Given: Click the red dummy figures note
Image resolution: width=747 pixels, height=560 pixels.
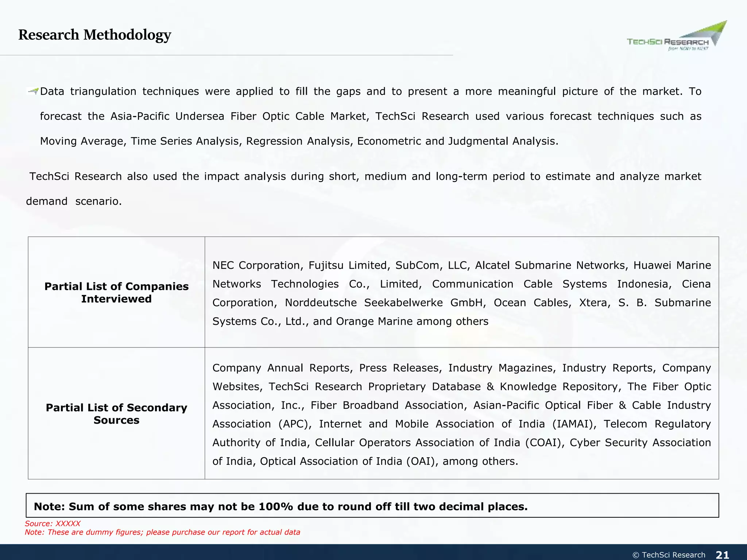Looking at the screenshot, I should (x=162, y=532).
